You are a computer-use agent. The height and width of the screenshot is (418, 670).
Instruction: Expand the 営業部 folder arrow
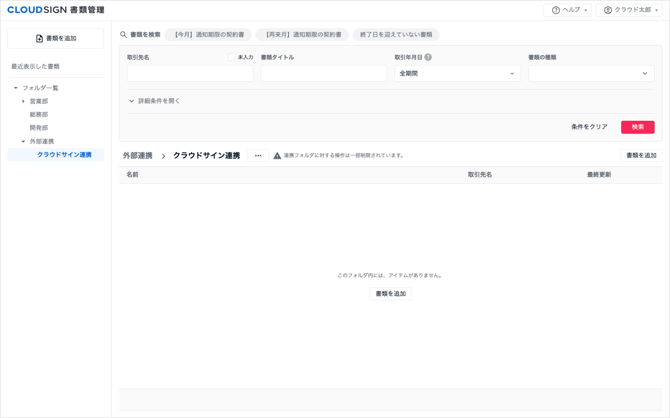[23, 101]
